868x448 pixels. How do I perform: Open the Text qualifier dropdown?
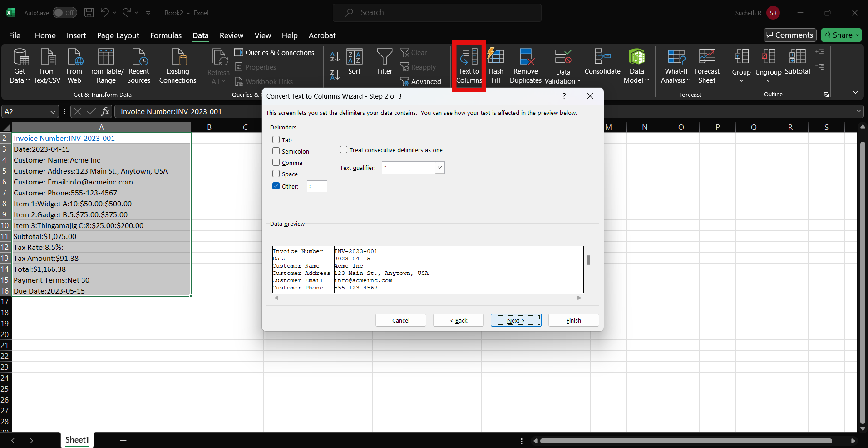(439, 168)
